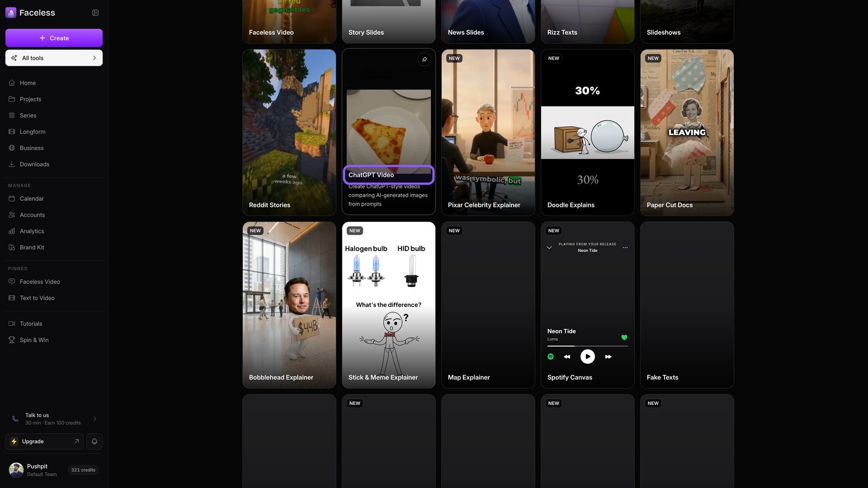The image size is (868, 488).
Task: Expand the All tools menu
Action: click(54, 58)
